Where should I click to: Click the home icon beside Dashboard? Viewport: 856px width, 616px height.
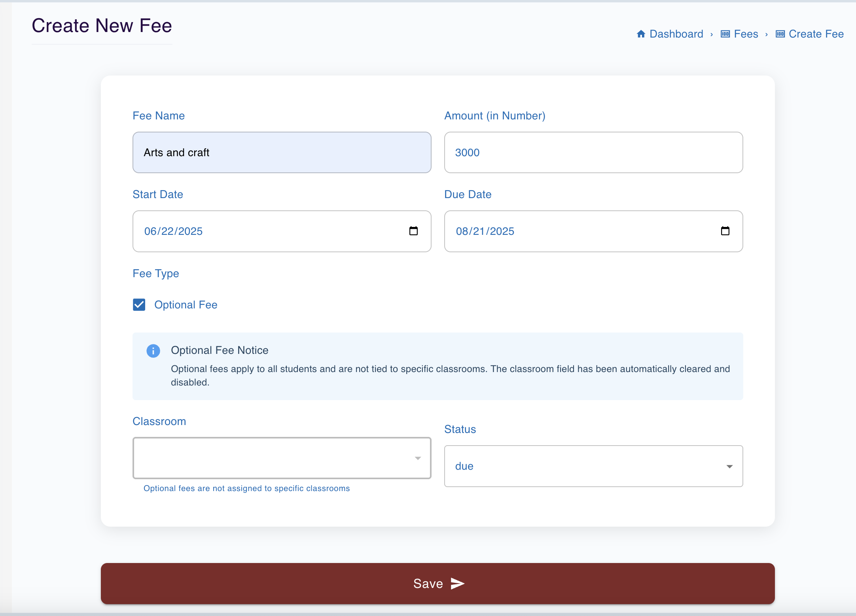[641, 34]
